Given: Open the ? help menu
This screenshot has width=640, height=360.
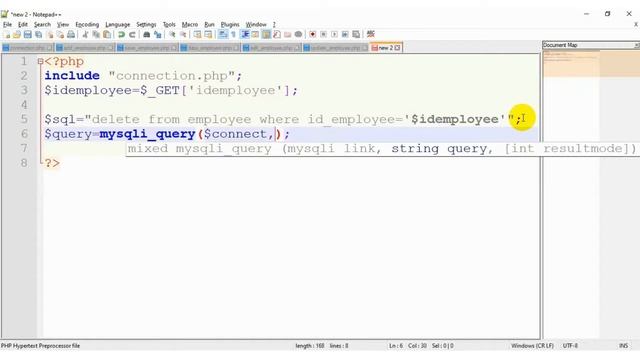Looking at the screenshot, I should (x=274, y=24).
